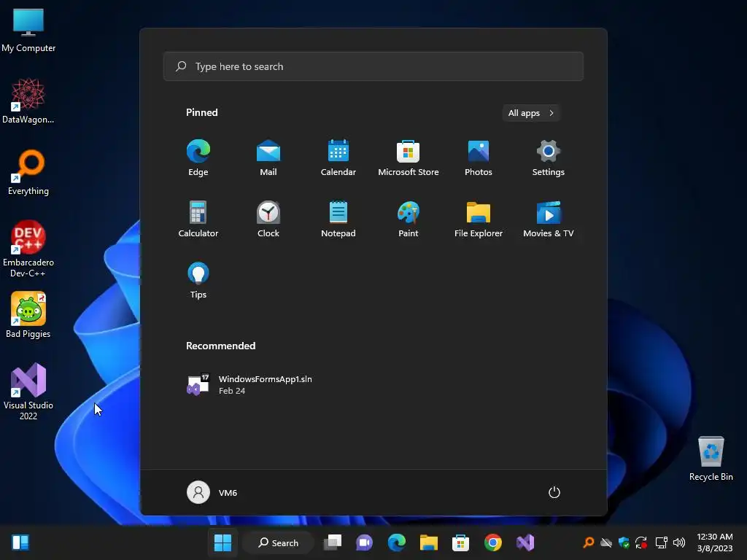This screenshot has width=747, height=560.
Task: Open File Explorer from pinned apps
Action: tap(479, 219)
